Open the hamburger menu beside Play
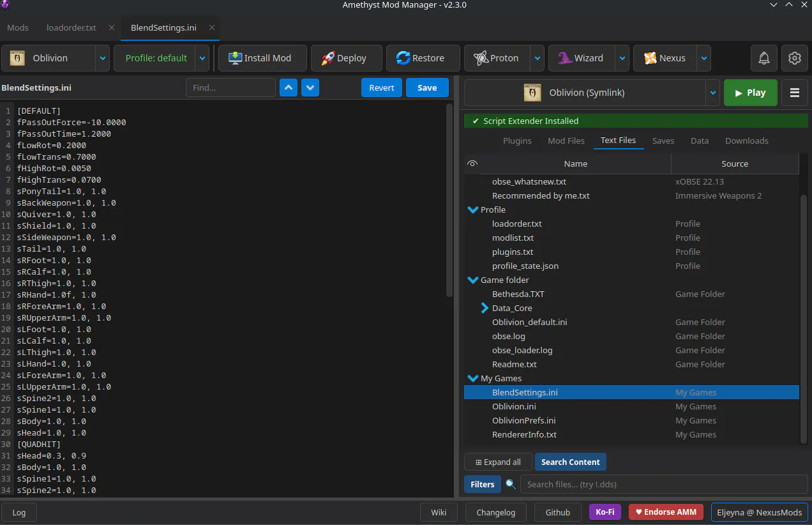The width and height of the screenshot is (812, 525). tap(795, 93)
